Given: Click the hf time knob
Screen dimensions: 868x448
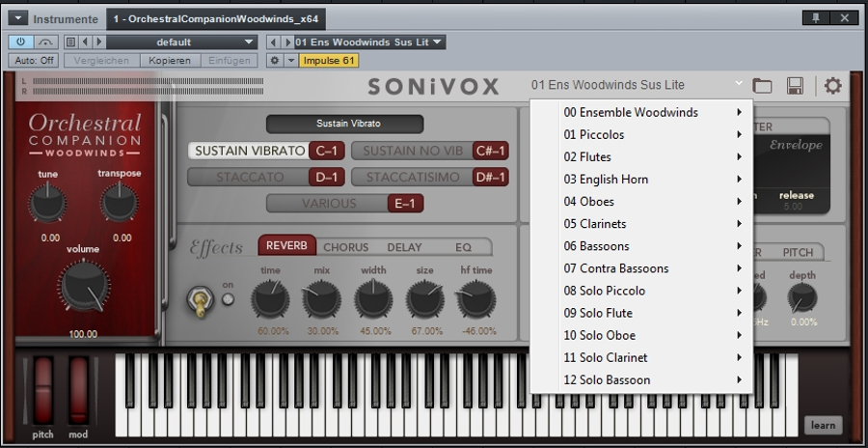Looking at the screenshot, I should [476, 299].
